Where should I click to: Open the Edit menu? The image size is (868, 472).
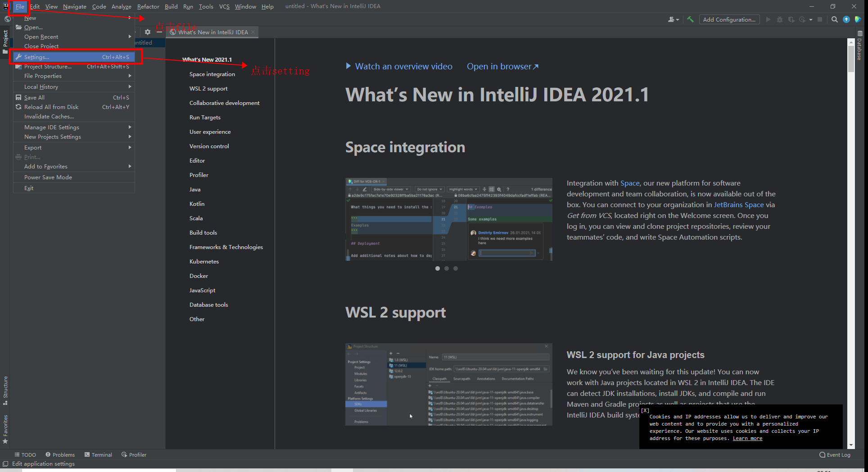[35, 6]
